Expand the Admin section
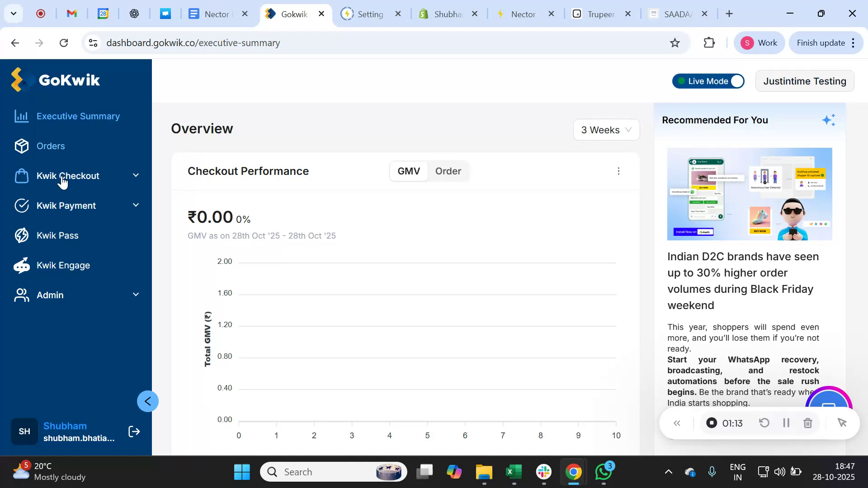 tap(136, 295)
